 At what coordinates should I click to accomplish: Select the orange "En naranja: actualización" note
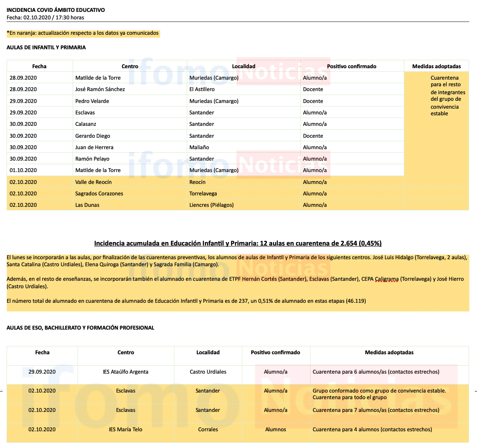[x=83, y=33]
